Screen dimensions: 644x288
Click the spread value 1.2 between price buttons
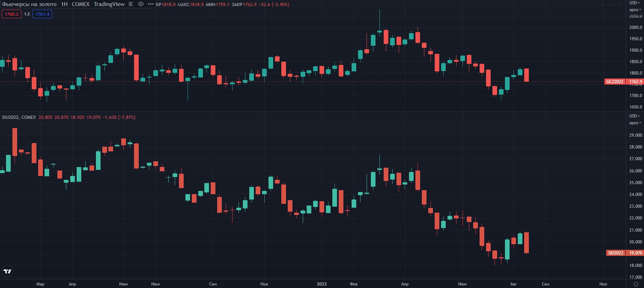tap(27, 14)
